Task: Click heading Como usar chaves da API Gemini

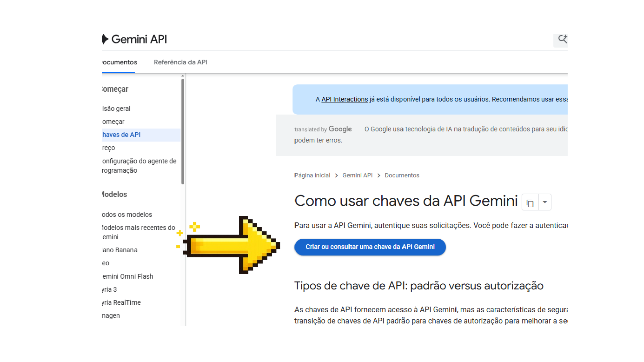Action: pos(406,201)
